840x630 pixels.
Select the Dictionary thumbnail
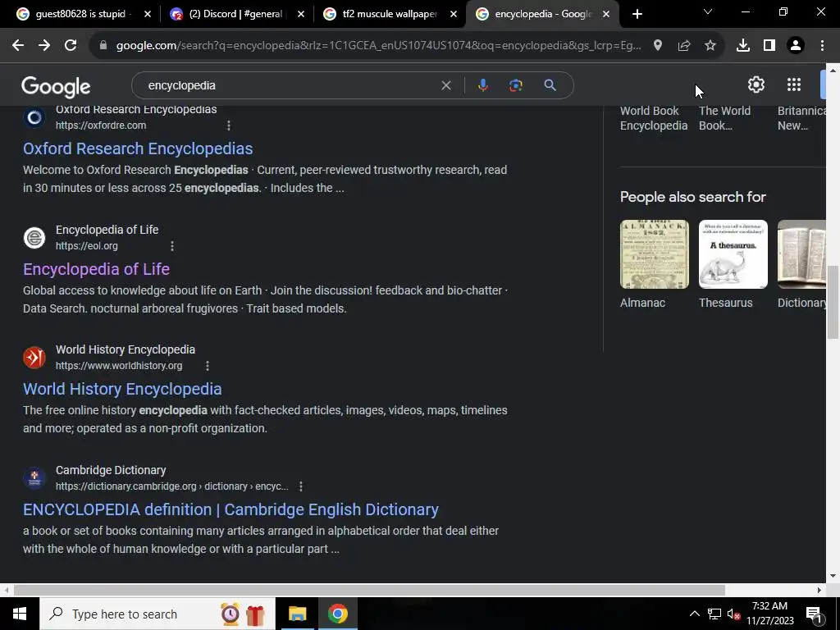point(802,254)
